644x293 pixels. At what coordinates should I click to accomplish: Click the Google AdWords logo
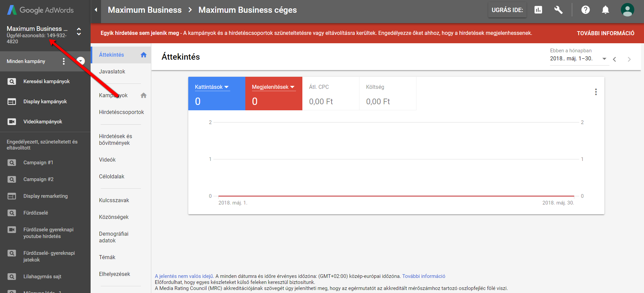click(x=40, y=10)
